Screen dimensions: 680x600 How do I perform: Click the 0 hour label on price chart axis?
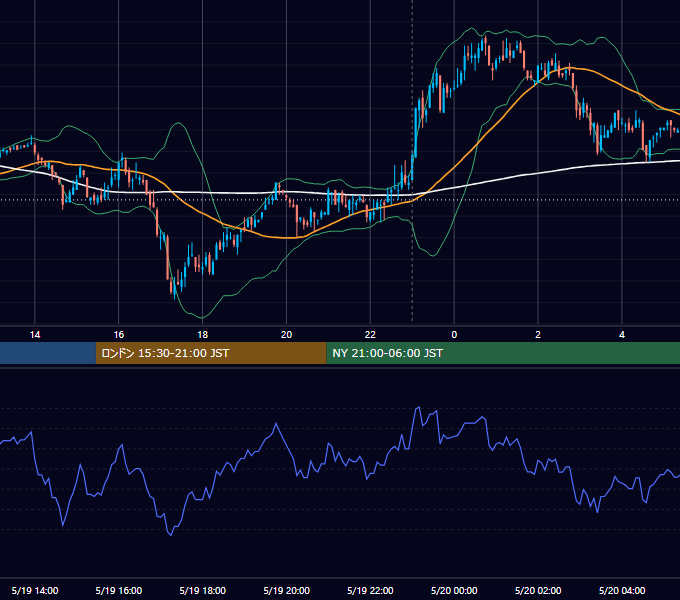[x=454, y=335]
